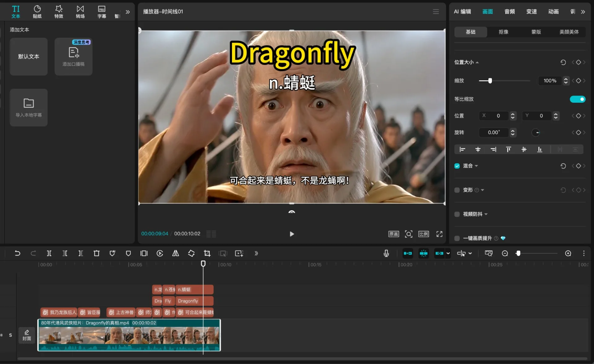Screen dimensions: 594x364
Task: Toggle the auto snapping button
Action: point(424,254)
